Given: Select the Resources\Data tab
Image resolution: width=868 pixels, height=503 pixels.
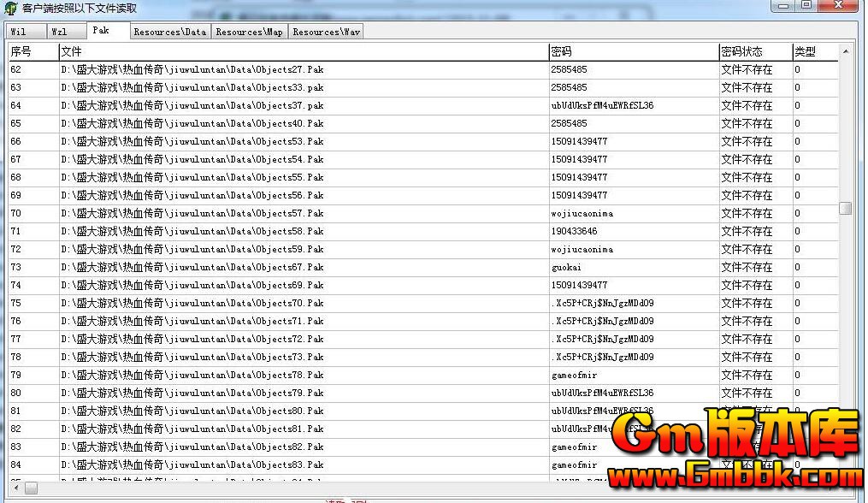Looking at the screenshot, I should pos(169,32).
